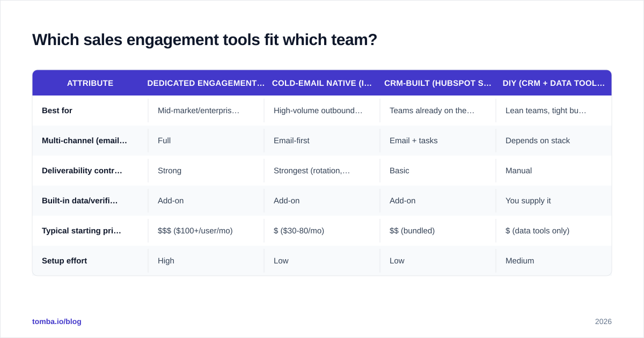The image size is (644, 338).
Task: Select the DIY (CRM + DATA TOOL… column header
Action: pos(554,83)
